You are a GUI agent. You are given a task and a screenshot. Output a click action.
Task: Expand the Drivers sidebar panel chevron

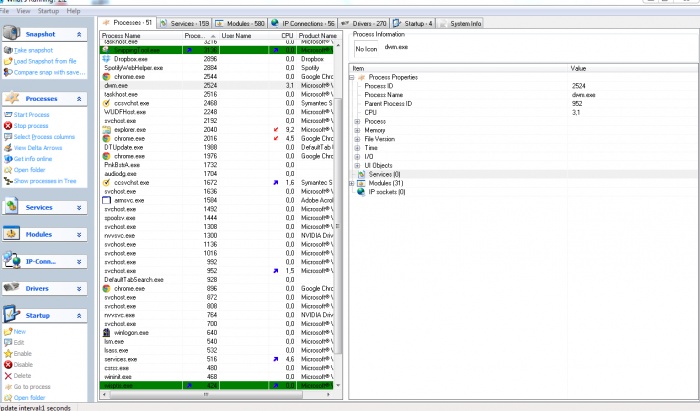pyautogui.click(x=79, y=289)
